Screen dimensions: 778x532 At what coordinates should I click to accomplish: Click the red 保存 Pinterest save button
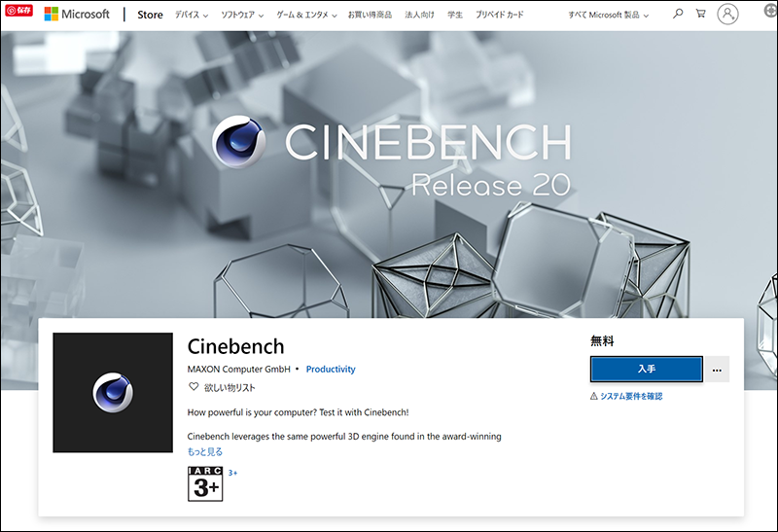pos(18,10)
